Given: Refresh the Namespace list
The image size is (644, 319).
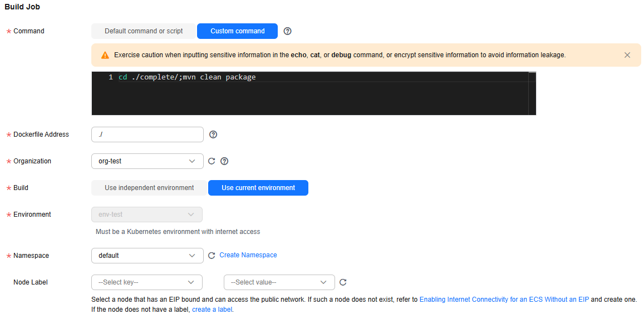Looking at the screenshot, I should [x=212, y=256].
